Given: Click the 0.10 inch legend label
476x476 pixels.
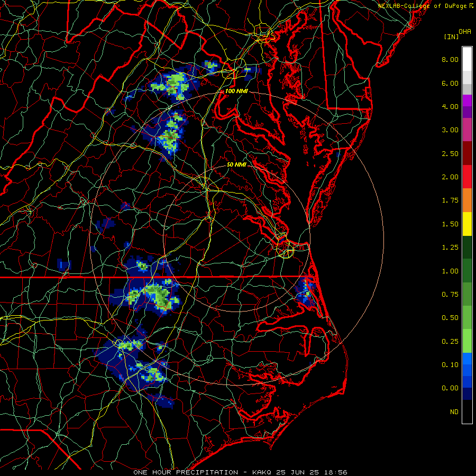Looking at the screenshot, I should coord(450,365).
